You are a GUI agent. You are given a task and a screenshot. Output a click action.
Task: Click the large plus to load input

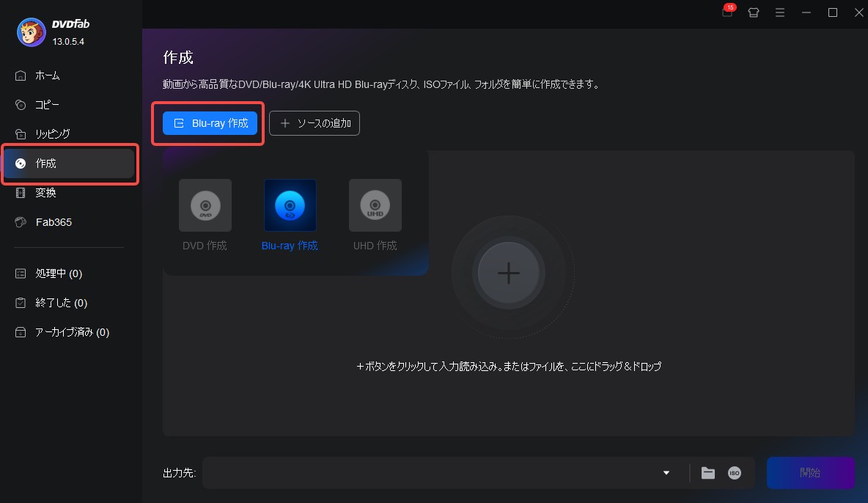[510, 272]
